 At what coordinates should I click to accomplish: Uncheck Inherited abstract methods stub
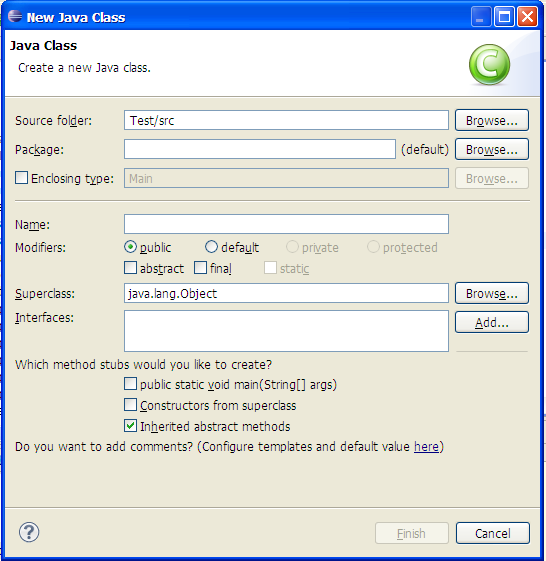130,426
